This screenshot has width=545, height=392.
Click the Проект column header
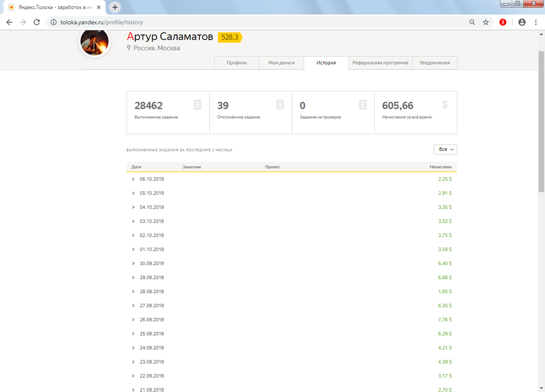pos(272,167)
